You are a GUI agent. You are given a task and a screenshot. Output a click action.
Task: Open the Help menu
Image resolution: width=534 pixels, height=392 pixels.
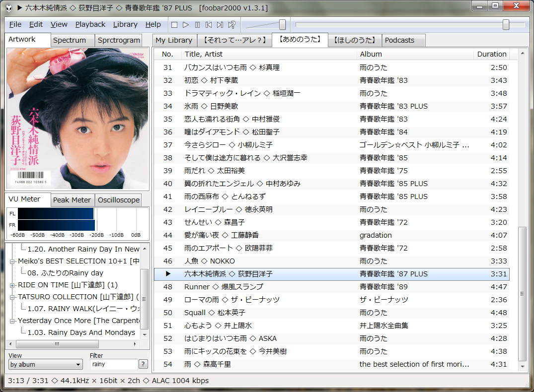(153, 24)
